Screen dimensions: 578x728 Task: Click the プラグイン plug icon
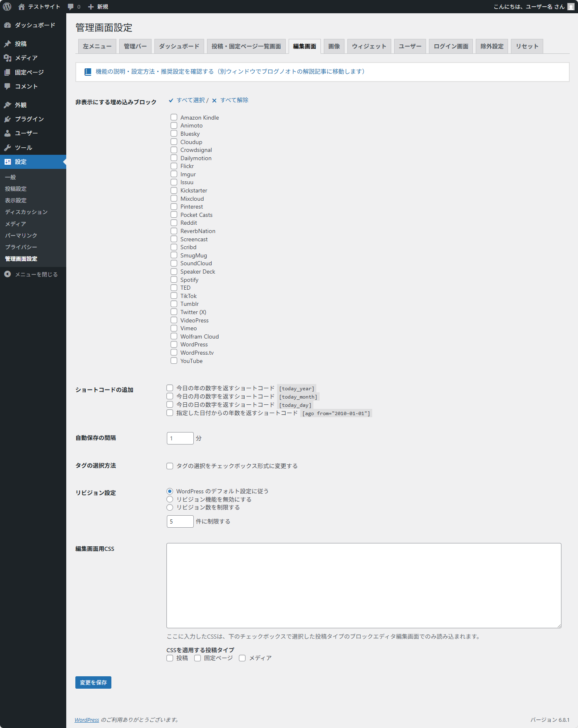(x=7, y=119)
